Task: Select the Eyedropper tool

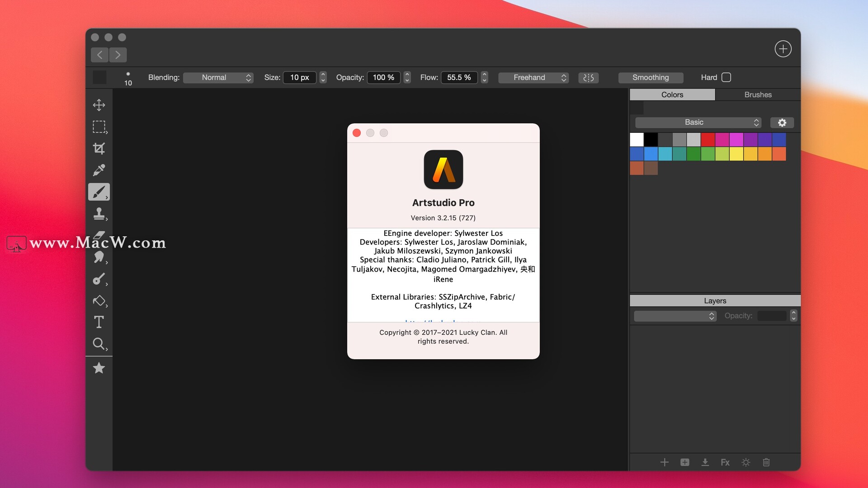Action: click(99, 170)
